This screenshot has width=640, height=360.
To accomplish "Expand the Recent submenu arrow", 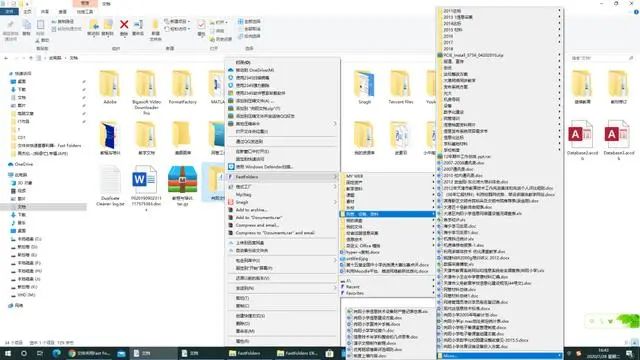I will (x=433, y=287).
